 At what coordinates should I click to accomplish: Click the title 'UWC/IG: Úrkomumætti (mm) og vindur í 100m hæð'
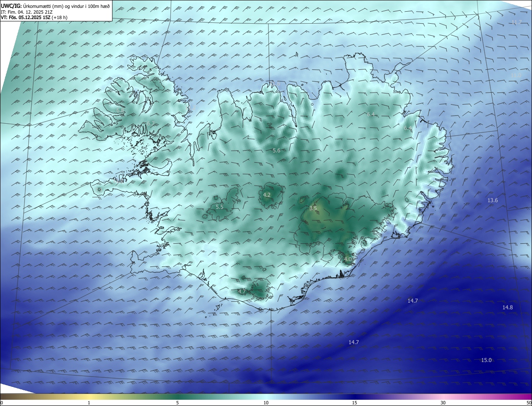click(x=55, y=6)
